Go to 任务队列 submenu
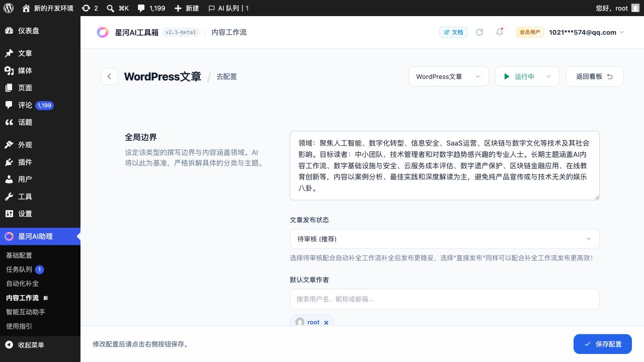This screenshot has width=644, height=362. click(x=25, y=269)
